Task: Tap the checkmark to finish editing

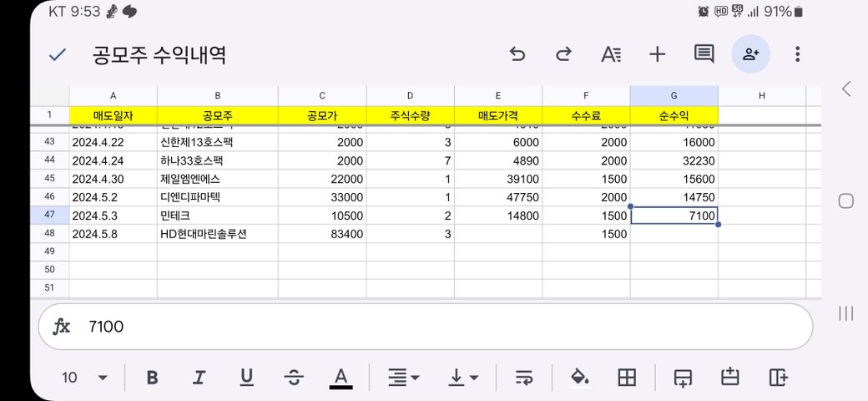Action: (x=57, y=55)
